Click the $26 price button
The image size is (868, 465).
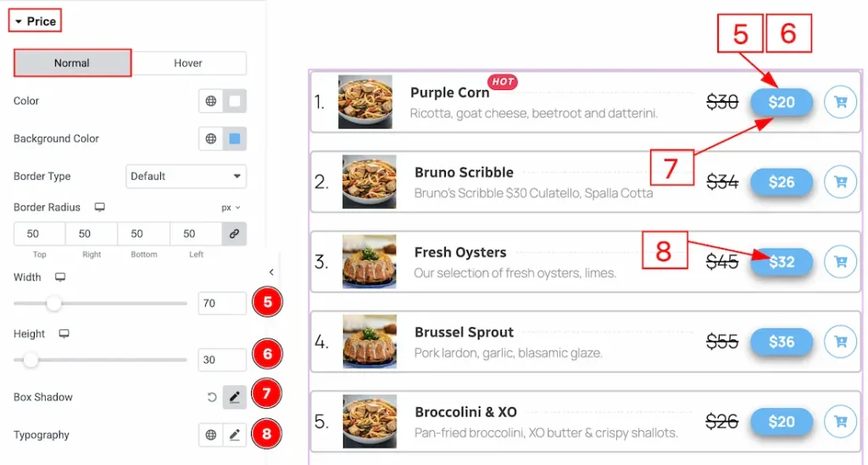(782, 182)
